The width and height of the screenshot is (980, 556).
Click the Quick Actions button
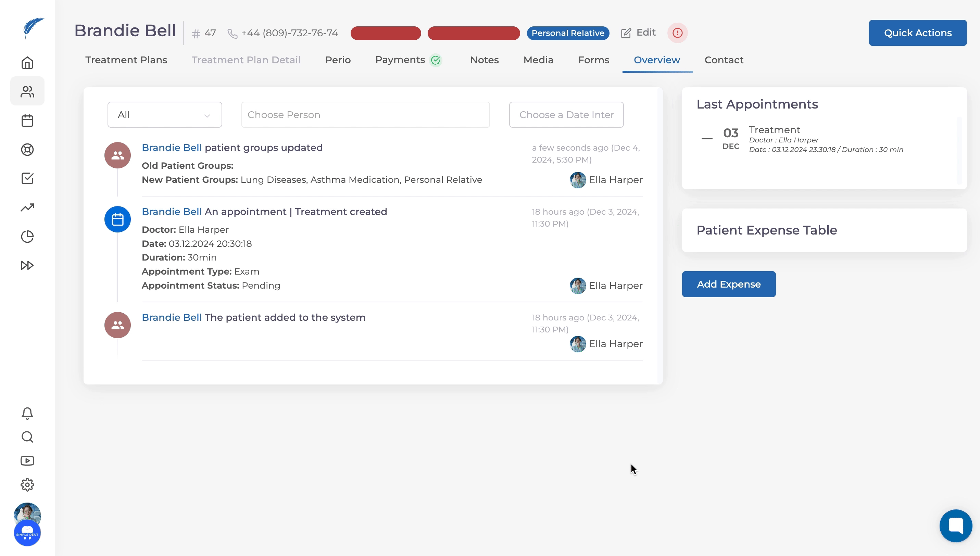(917, 33)
